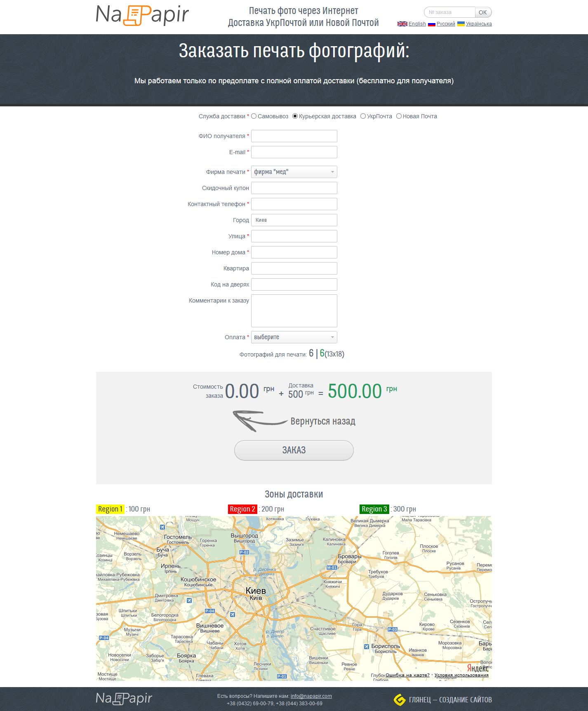The width and height of the screenshot is (588, 711).
Task: Switch language to English
Action: 417,24
